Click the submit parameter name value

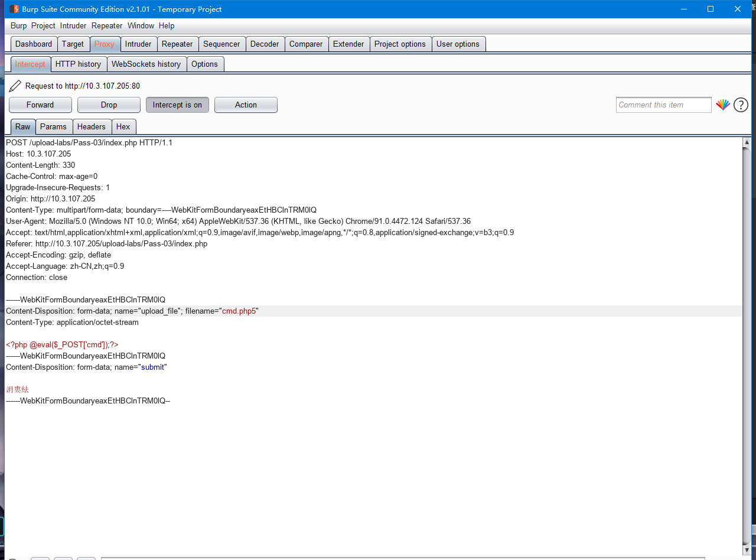pyautogui.click(x=152, y=367)
